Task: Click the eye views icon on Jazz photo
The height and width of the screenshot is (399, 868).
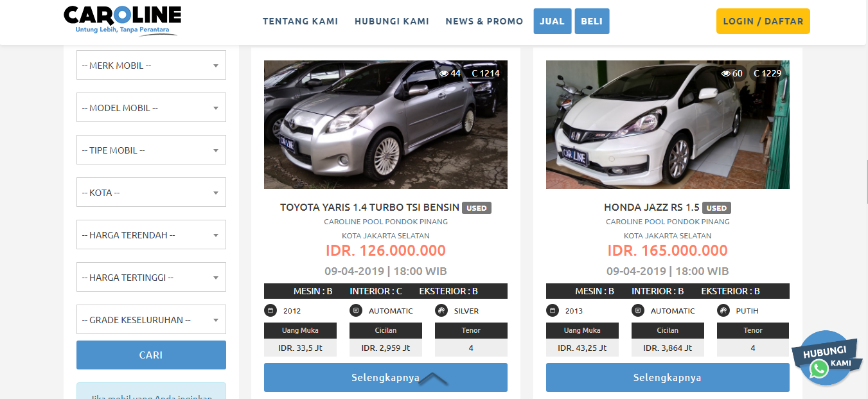Action: 726,73
